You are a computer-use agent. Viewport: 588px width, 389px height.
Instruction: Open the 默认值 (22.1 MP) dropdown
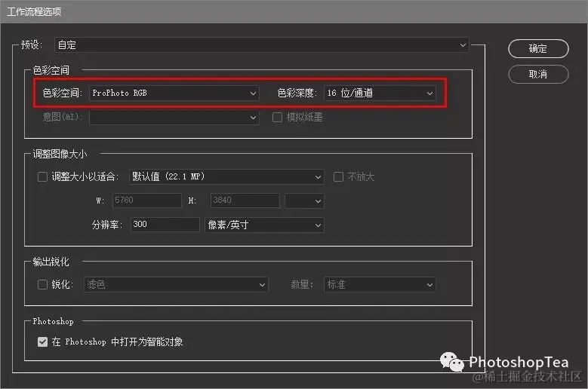[x=226, y=176]
